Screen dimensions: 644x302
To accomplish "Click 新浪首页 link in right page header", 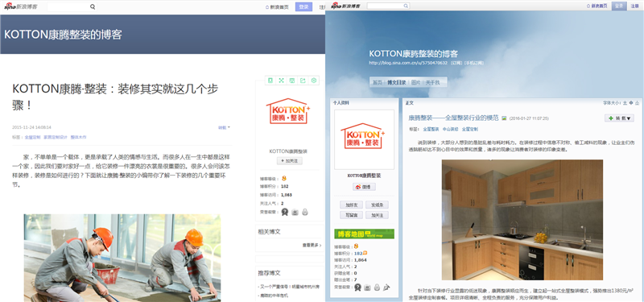I will coord(597,6).
